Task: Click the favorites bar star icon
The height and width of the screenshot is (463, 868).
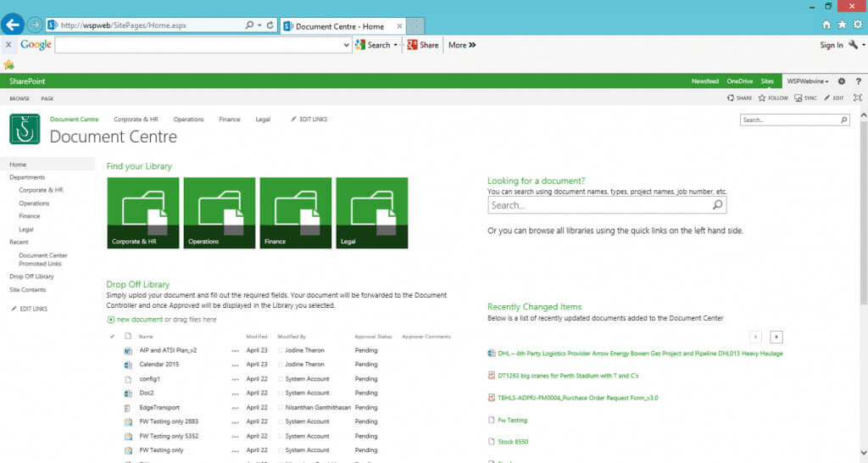Action: [8, 64]
